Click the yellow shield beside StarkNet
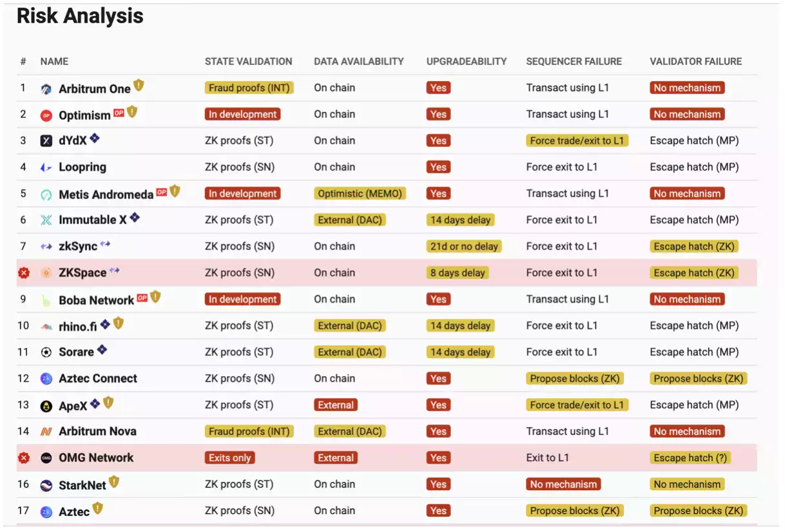Screen dimensions: 785x532 click(x=114, y=482)
